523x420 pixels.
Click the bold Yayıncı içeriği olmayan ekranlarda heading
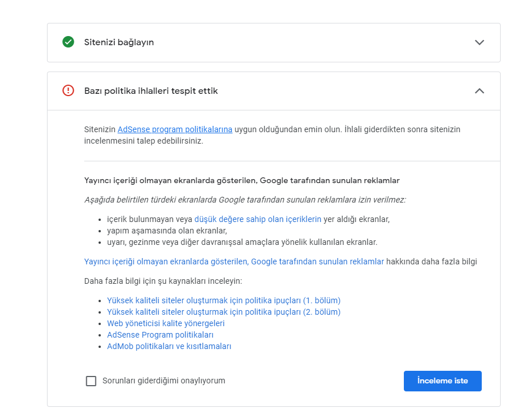(242, 180)
